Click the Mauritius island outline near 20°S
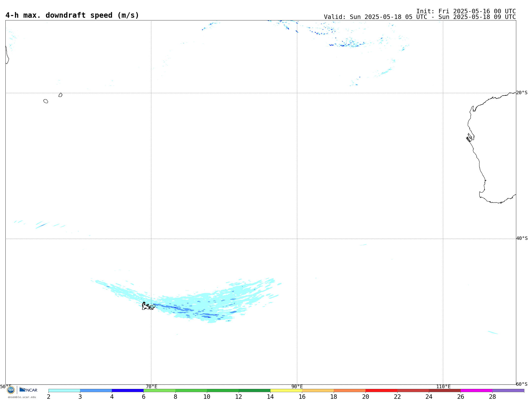532x400 pixels. (x=60, y=95)
